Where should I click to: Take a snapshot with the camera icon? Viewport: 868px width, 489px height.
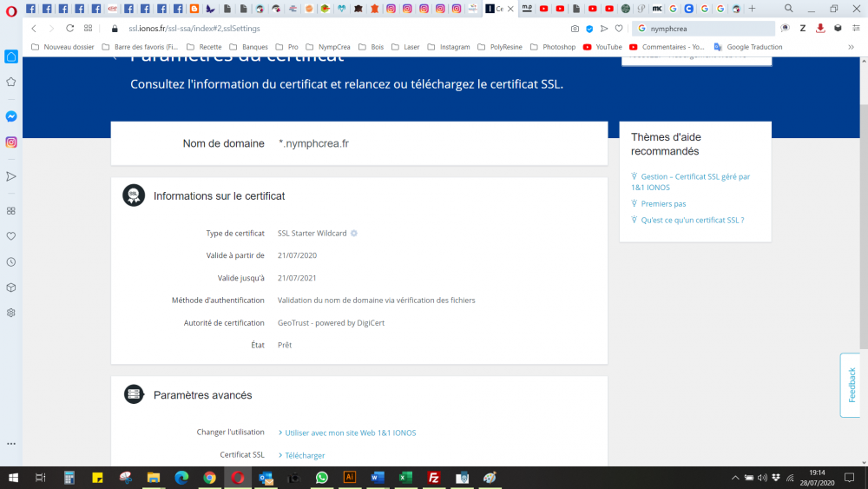pyautogui.click(x=575, y=29)
